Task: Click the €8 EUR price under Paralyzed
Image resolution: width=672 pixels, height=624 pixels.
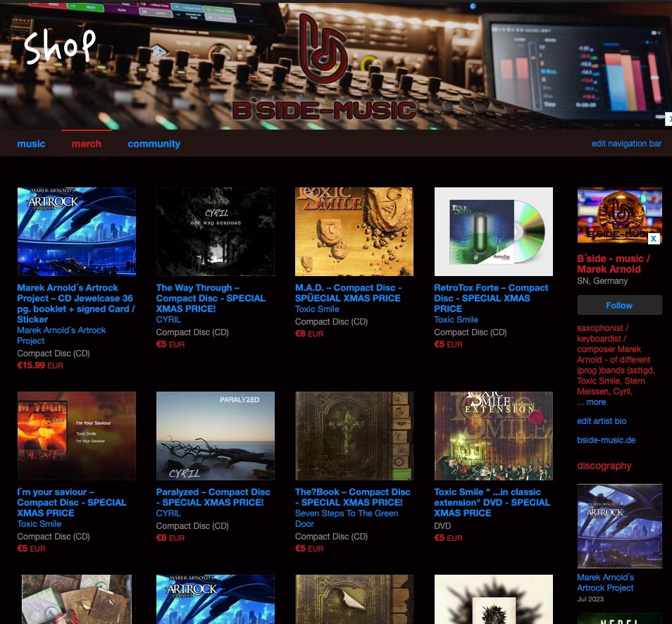Action: pos(170,538)
